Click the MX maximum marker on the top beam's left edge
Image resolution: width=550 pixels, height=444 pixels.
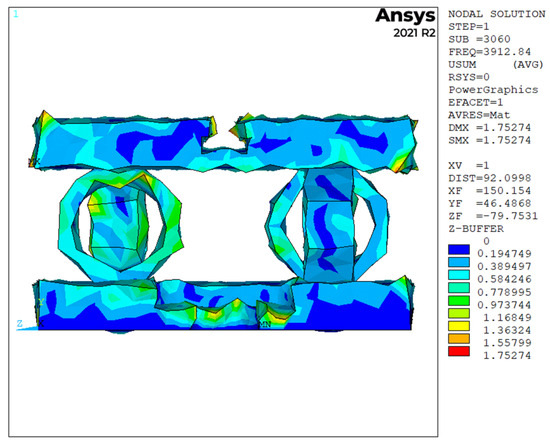point(34,162)
